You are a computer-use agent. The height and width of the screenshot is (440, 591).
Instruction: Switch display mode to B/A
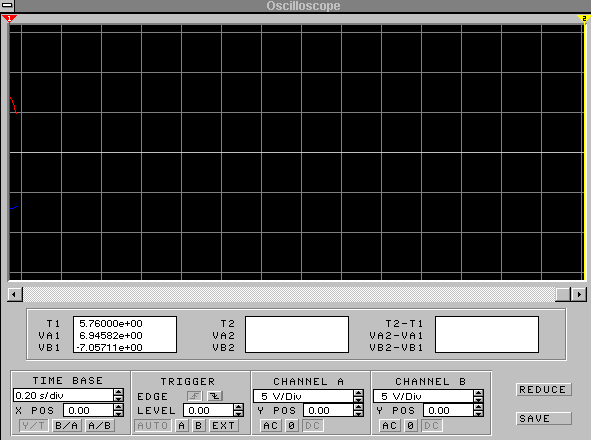(67, 426)
